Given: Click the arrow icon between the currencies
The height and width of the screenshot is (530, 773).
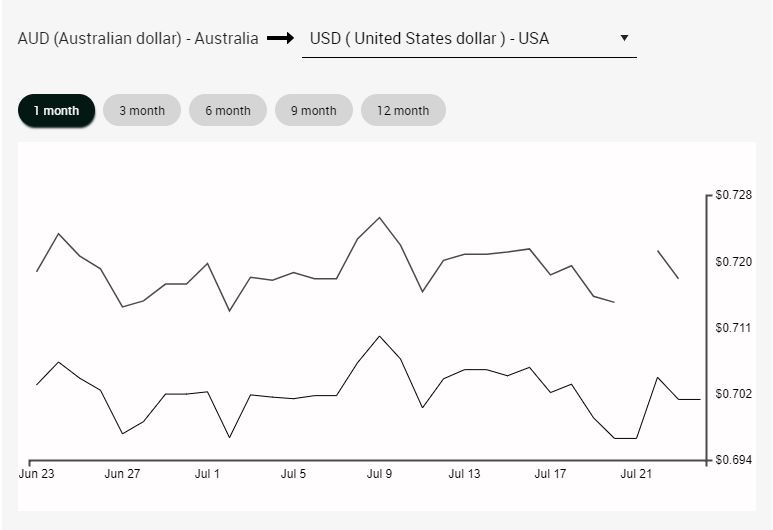Looking at the screenshot, I should click(280, 39).
